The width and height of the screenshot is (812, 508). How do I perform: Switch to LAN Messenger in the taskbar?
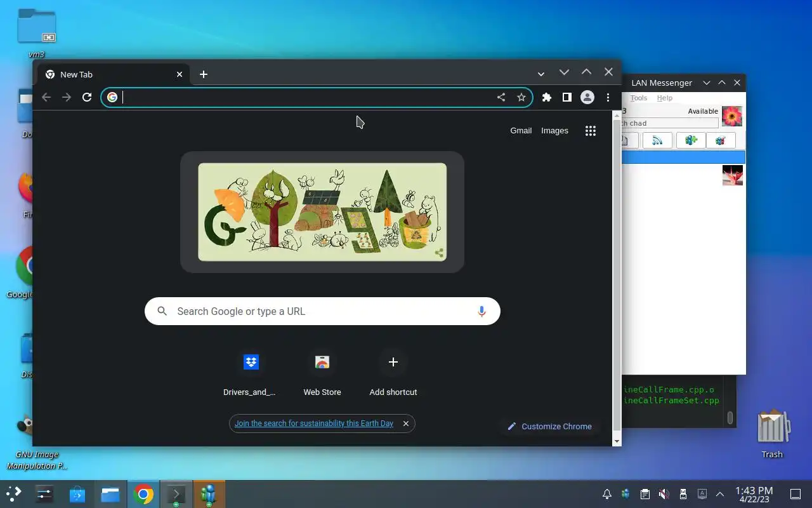(x=209, y=494)
